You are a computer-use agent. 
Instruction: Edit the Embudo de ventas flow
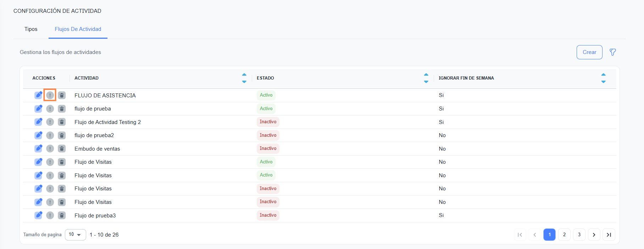[38, 148]
